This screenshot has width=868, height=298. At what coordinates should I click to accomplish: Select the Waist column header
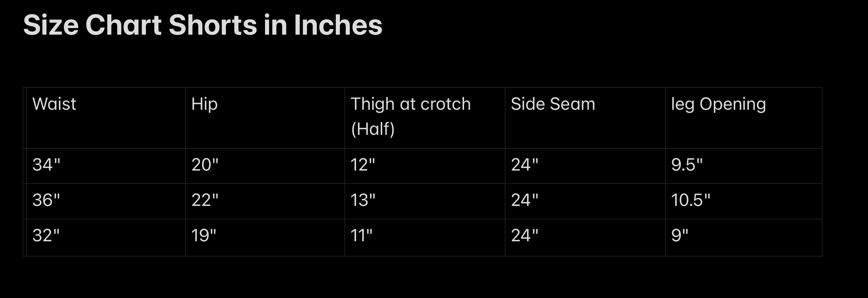pos(55,104)
